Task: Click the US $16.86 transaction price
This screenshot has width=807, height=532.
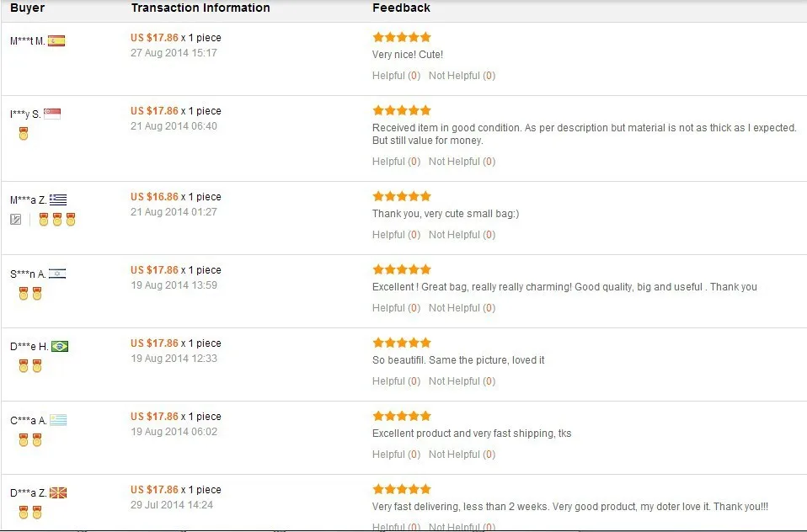Action: [154, 197]
